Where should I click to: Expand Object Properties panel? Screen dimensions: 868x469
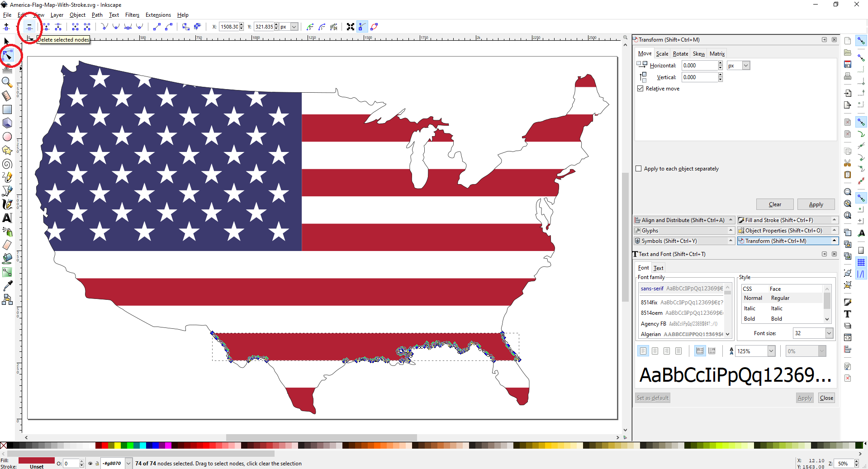pyautogui.click(x=787, y=231)
